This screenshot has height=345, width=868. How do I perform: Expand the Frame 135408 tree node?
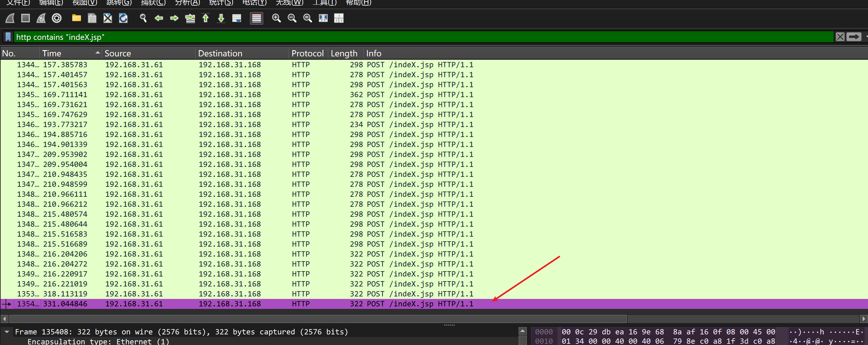coord(7,332)
